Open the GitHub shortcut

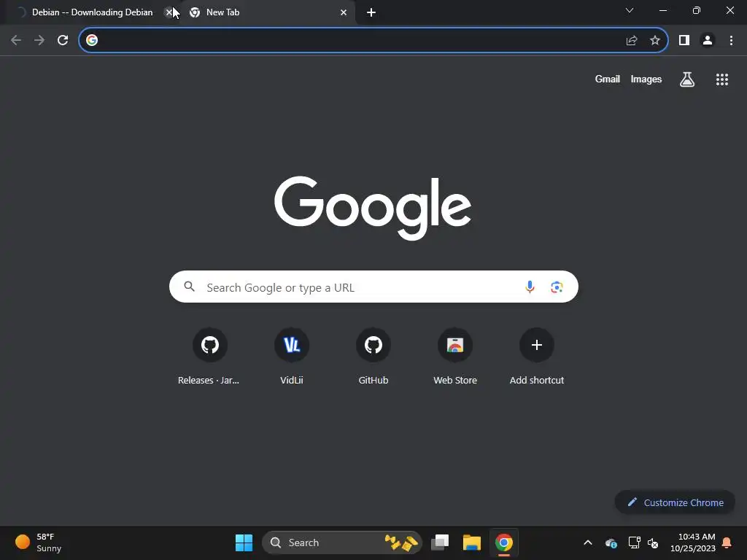pos(373,356)
